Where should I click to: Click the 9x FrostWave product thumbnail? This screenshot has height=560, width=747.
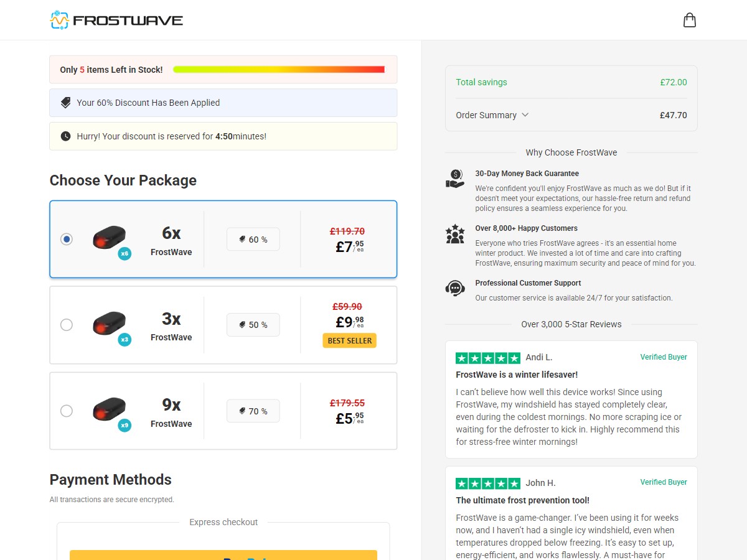110,409
